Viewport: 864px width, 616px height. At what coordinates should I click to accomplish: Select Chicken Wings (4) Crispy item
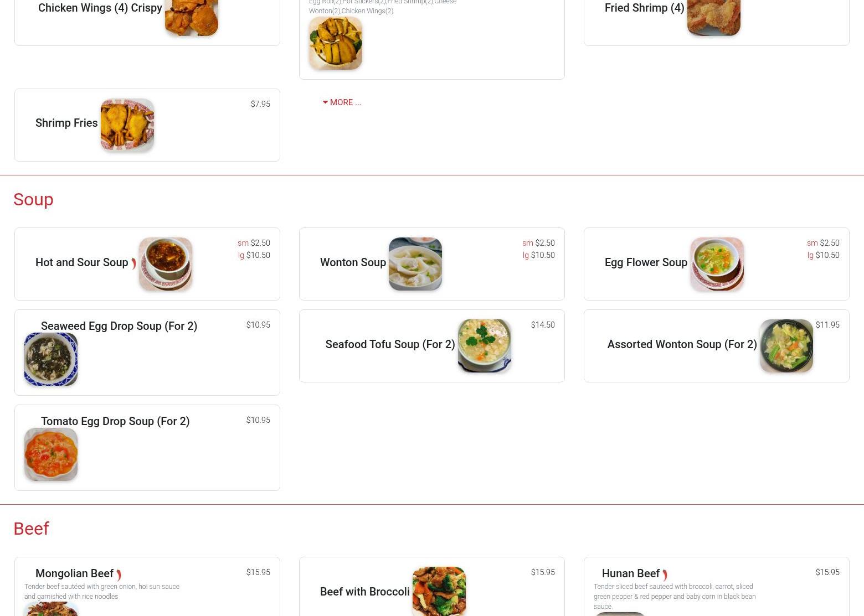100,8
